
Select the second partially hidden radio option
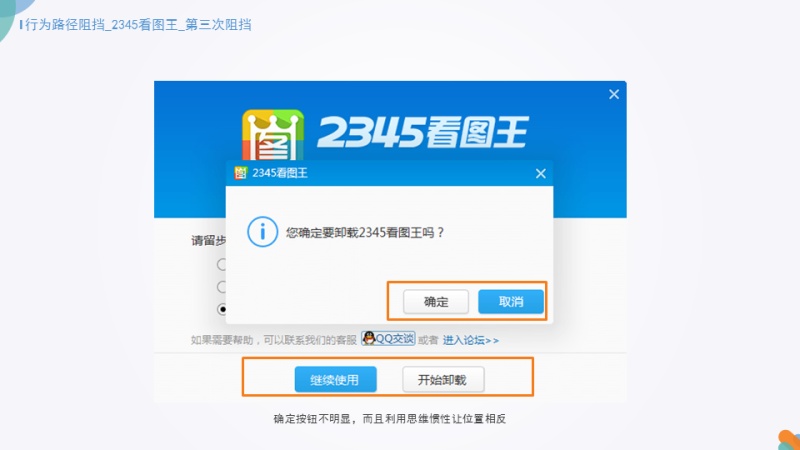point(221,287)
